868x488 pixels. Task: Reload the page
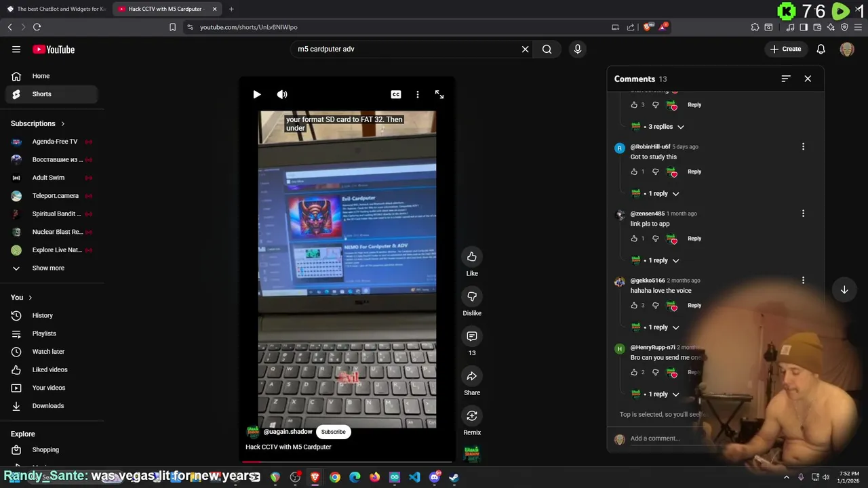point(37,27)
